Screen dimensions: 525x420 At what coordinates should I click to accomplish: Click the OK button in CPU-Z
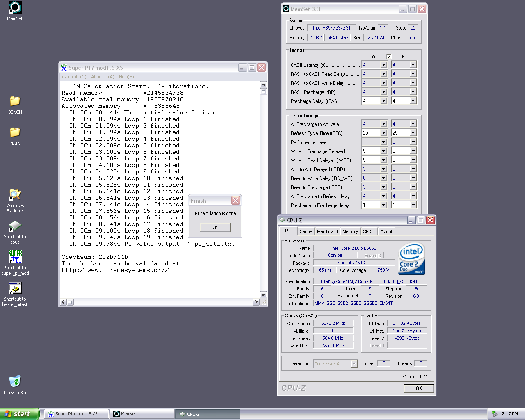419,388
